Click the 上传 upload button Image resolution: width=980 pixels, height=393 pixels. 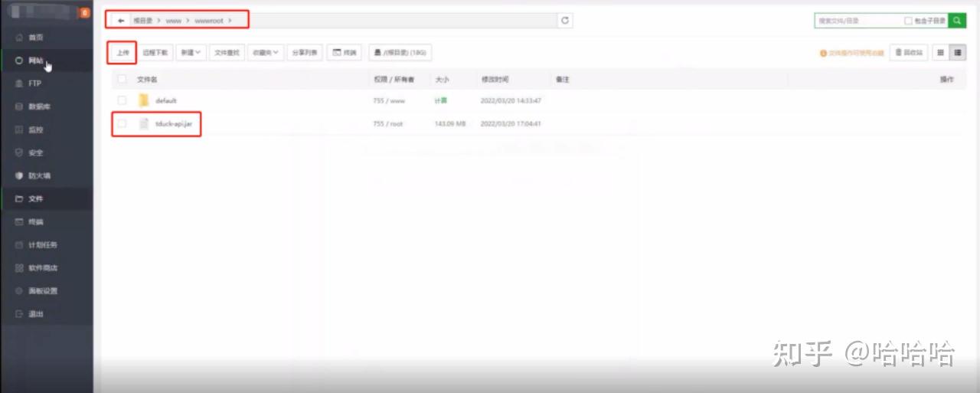(122, 53)
